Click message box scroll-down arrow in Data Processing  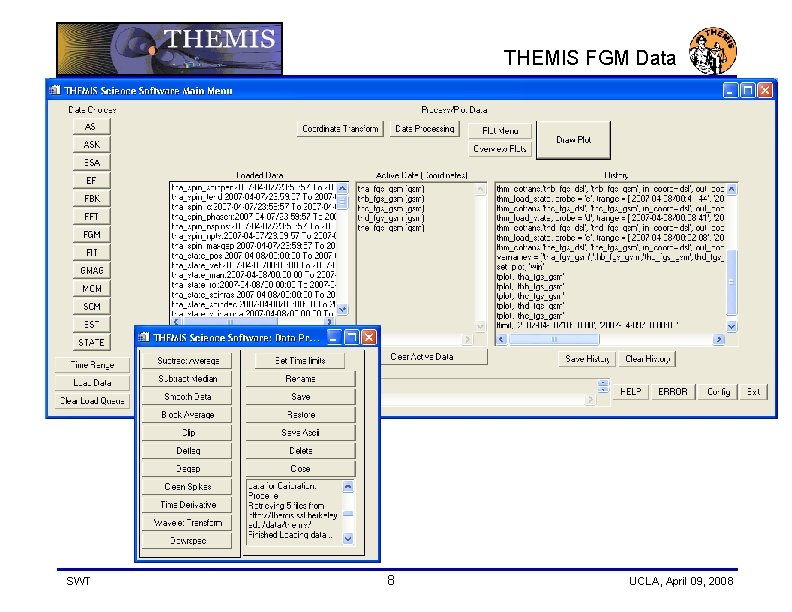click(x=348, y=539)
